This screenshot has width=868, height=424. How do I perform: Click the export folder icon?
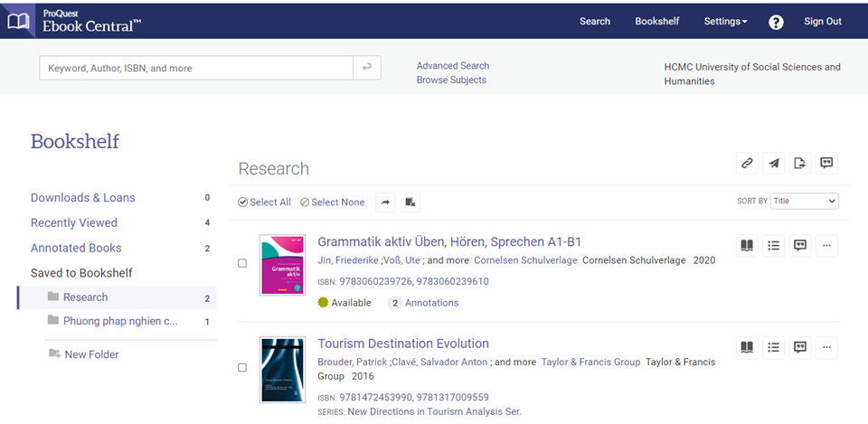pyautogui.click(x=799, y=164)
